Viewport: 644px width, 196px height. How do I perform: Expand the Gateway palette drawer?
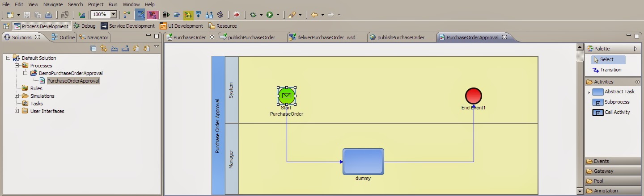[x=613, y=171]
